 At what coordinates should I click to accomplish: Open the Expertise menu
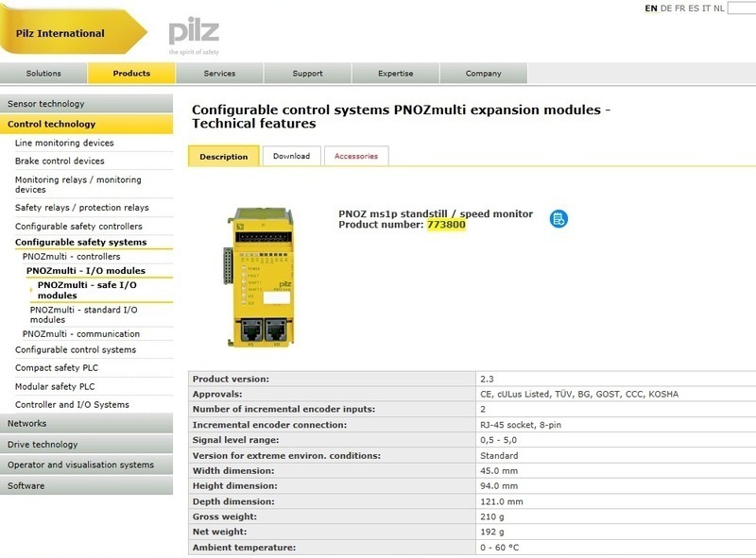point(395,74)
